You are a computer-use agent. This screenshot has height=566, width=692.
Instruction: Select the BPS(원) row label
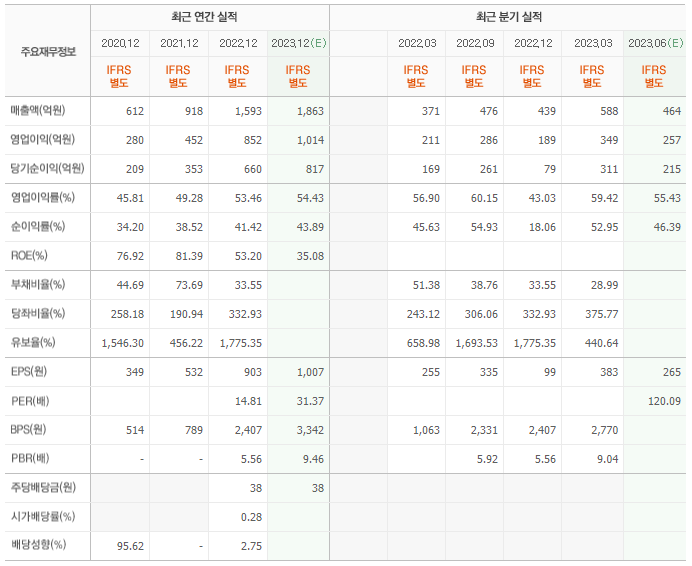pos(28,430)
